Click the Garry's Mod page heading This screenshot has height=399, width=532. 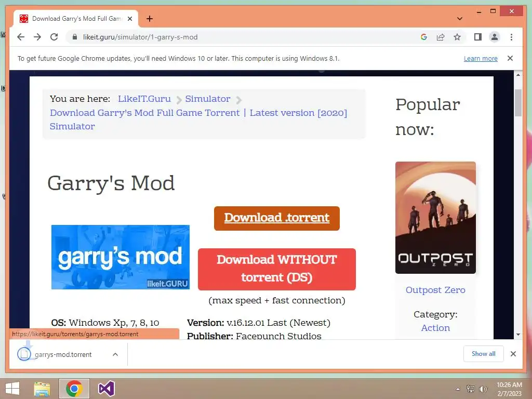(111, 183)
